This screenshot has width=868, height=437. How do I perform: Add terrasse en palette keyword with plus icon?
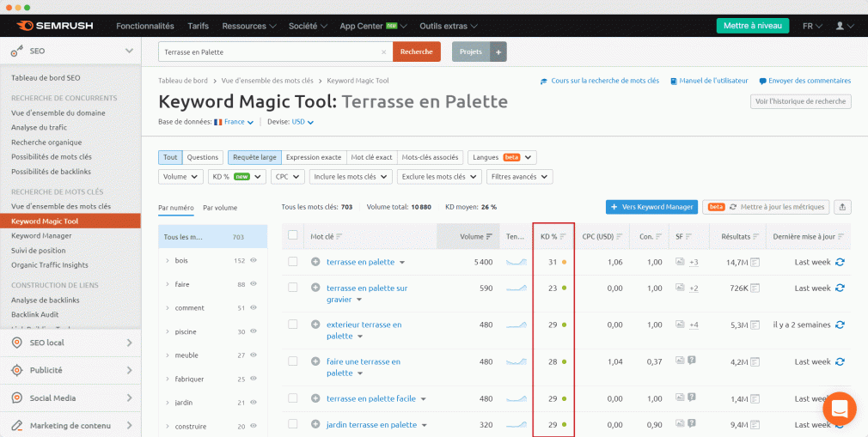coord(315,262)
